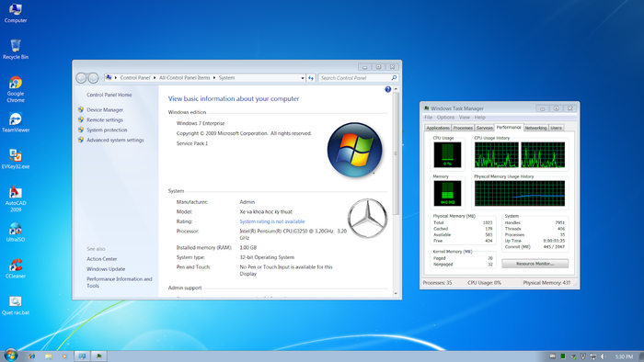Screen dimensions: 644x362
Task: Select the Google Chrome desktop shortcut
Action: 16,89
